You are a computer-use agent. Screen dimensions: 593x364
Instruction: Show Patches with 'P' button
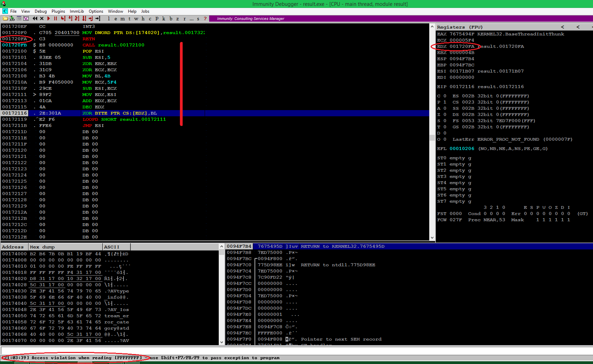157,19
